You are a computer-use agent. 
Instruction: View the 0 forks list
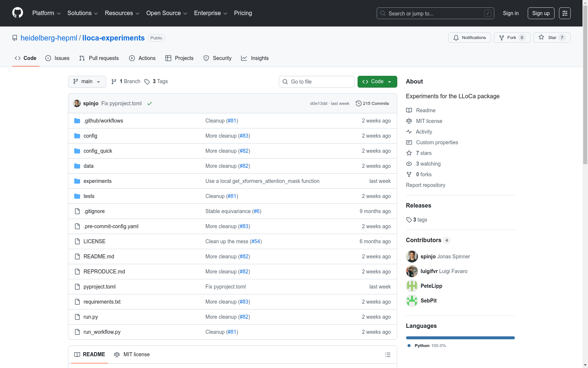click(x=419, y=174)
